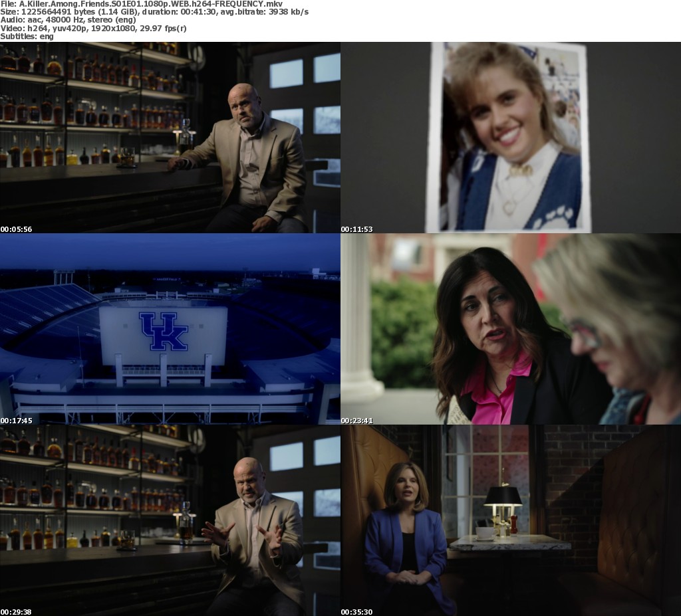Click the 00:11:53 timestamp label

(x=356, y=229)
